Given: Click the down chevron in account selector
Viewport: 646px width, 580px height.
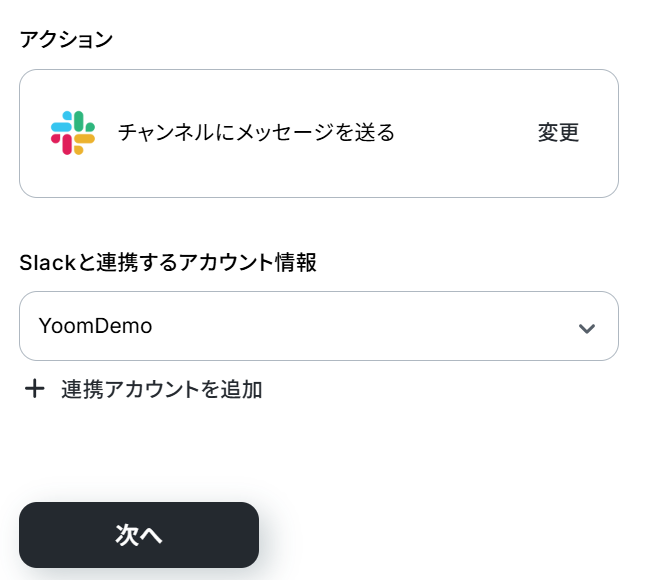Looking at the screenshot, I should [587, 327].
